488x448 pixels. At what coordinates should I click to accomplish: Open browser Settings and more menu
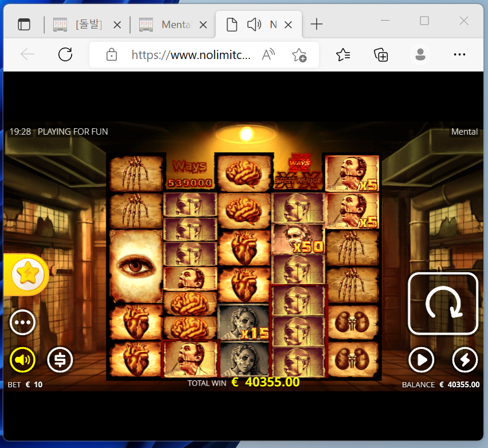pos(459,55)
